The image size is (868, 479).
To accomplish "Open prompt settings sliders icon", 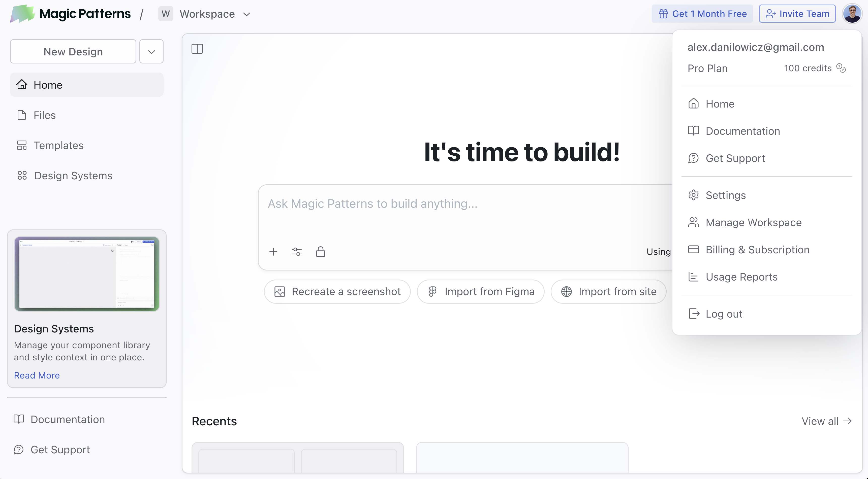I will click(297, 251).
